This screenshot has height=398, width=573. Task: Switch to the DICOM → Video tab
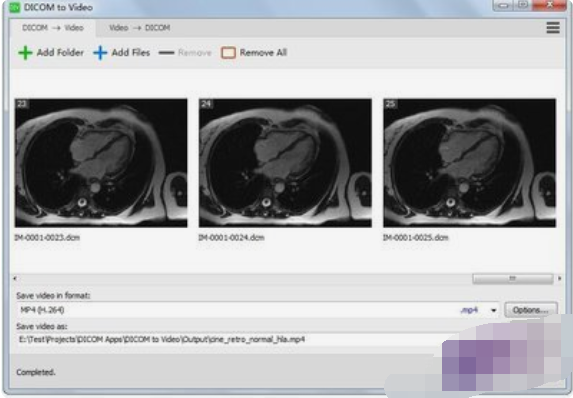pos(53,28)
